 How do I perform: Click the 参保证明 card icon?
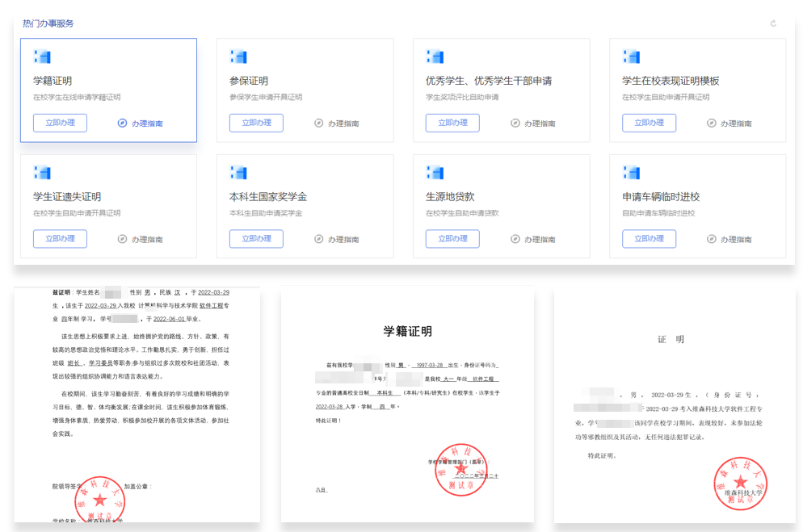[x=238, y=57]
